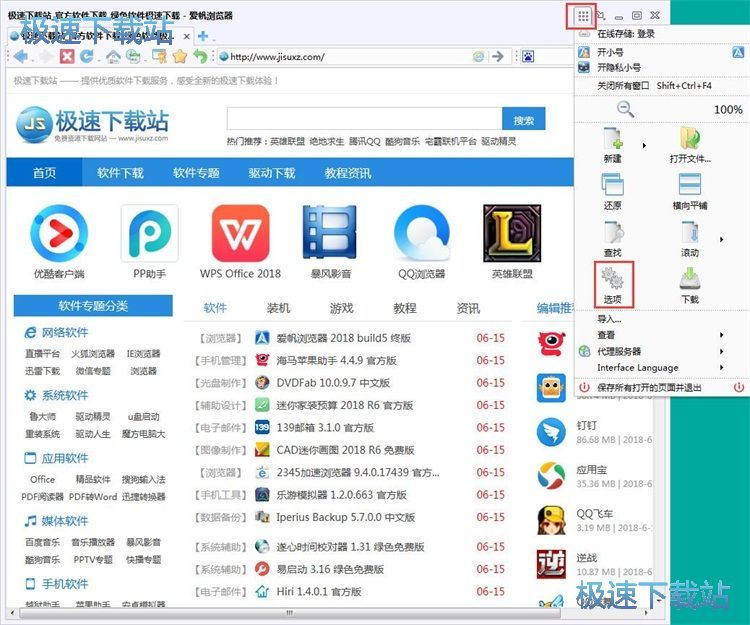Click the go arrow in address bar
The width and height of the screenshot is (750, 625).
point(498,57)
